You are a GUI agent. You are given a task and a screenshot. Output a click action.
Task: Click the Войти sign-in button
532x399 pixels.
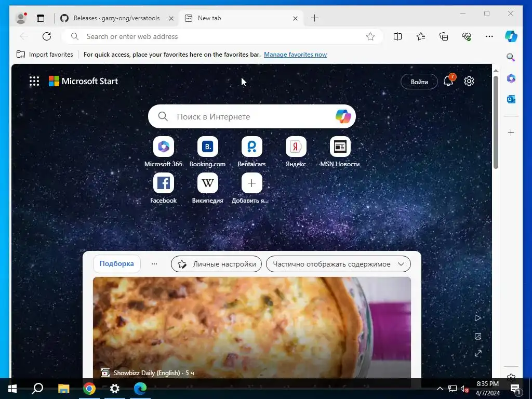(419, 82)
